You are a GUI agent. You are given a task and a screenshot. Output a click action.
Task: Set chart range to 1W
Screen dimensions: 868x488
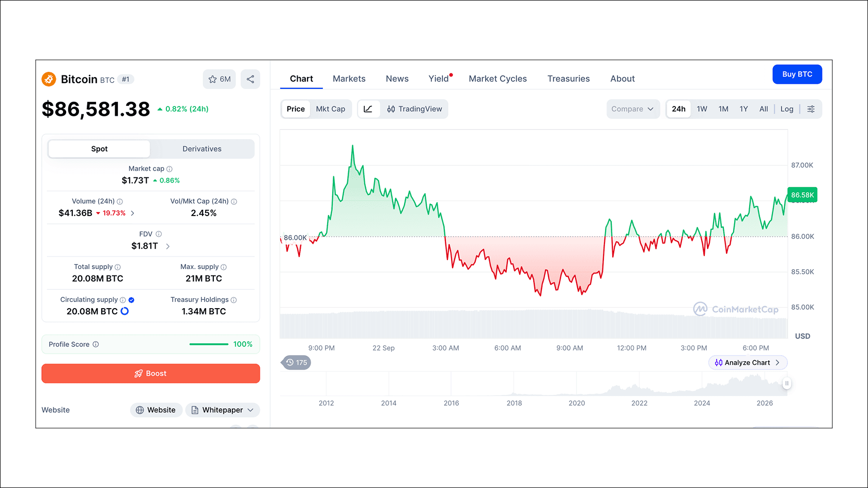point(702,109)
